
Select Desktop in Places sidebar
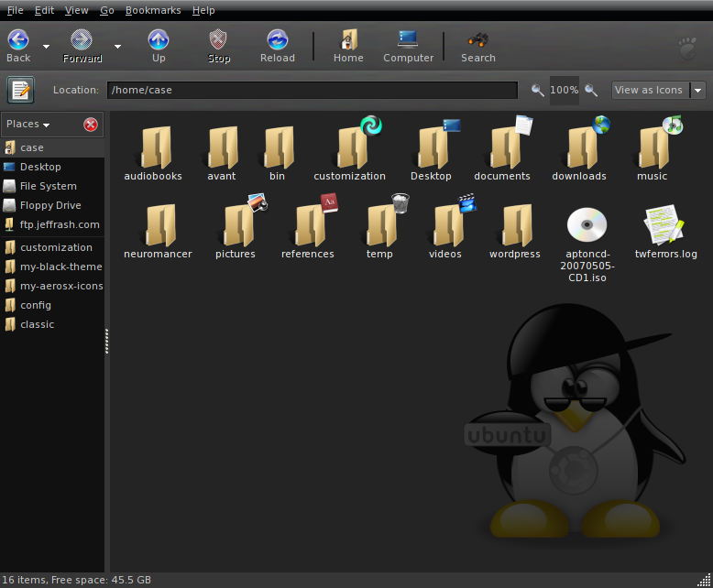[52, 167]
